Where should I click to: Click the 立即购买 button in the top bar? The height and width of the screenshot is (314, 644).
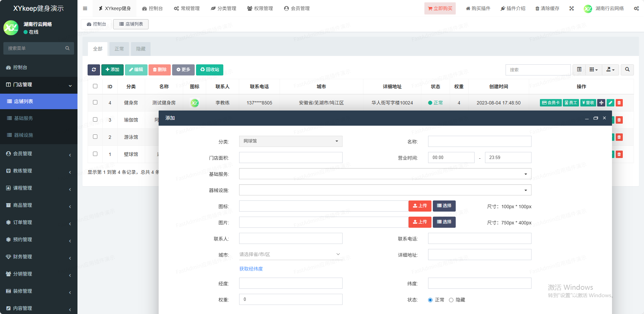[x=440, y=8]
